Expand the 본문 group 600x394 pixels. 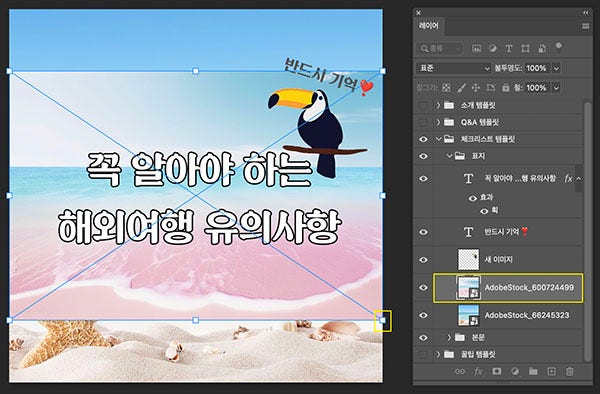[x=450, y=338]
